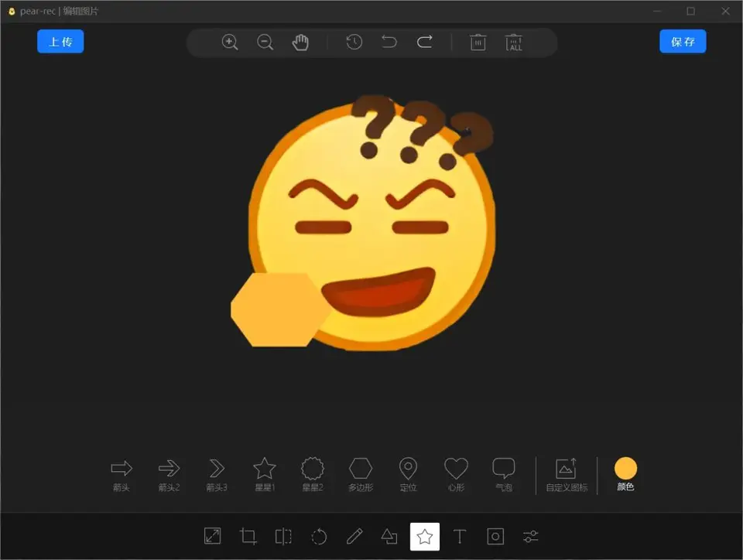Save the image with 保存 button
The image size is (743, 560).
tap(683, 42)
